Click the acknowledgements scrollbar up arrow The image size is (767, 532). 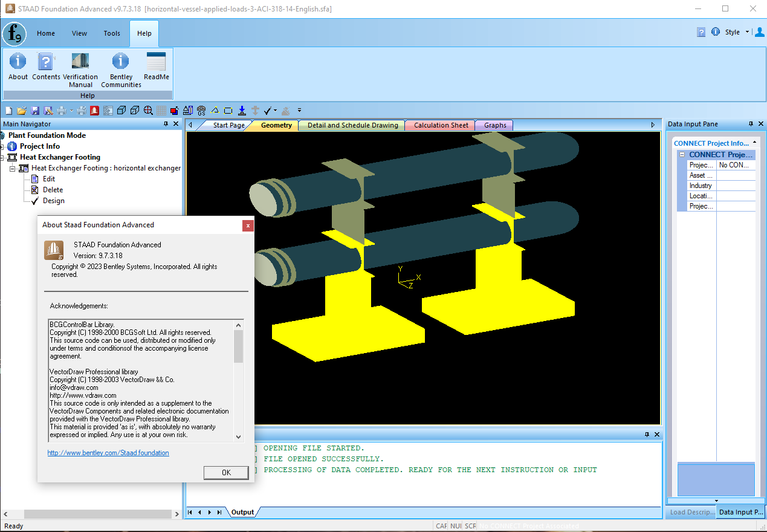239,325
